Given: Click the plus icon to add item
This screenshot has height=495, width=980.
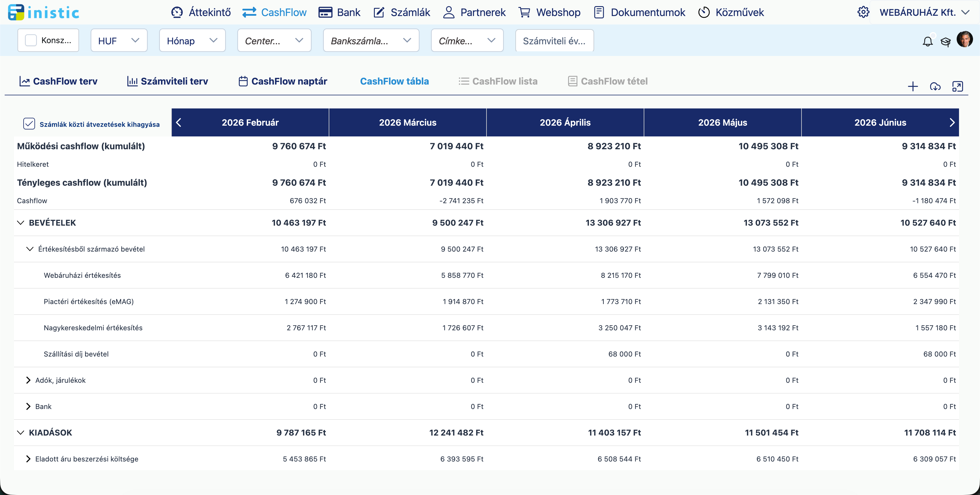Looking at the screenshot, I should (913, 87).
